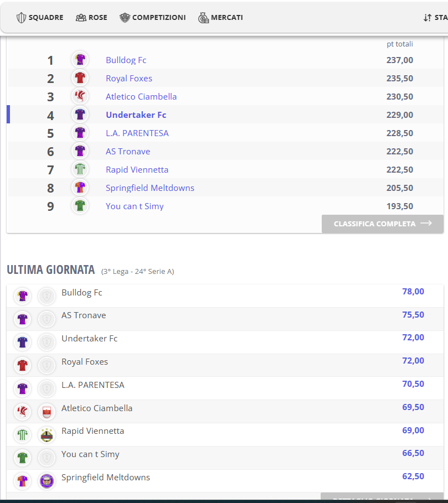The height and width of the screenshot is (503, 448).
Task: Click Springfield Meltdowns club crest in Ultima Giornata
Action: [x=47, y=481]
